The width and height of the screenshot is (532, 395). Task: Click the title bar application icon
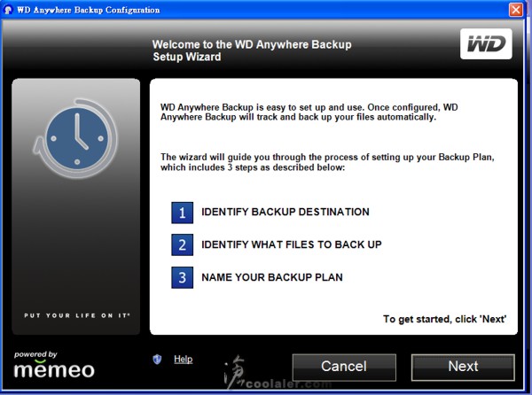pos(7,10)
